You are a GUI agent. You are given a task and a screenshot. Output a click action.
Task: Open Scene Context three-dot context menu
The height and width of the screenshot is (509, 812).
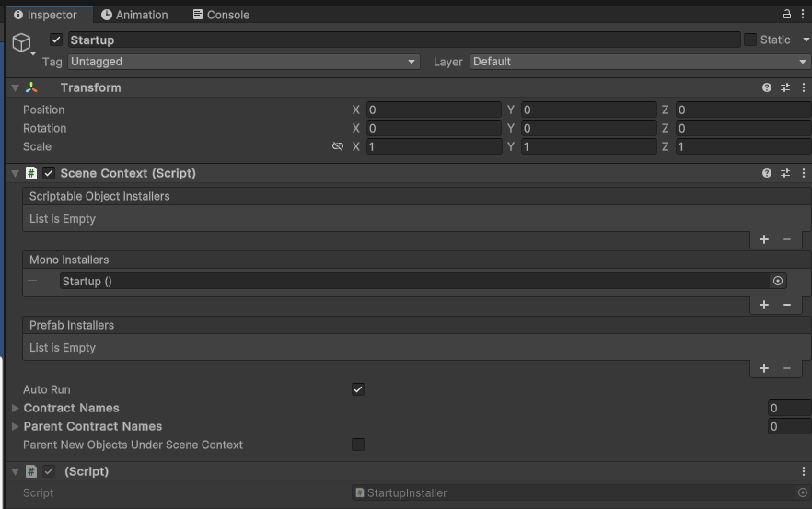click(x=804, y=173)
